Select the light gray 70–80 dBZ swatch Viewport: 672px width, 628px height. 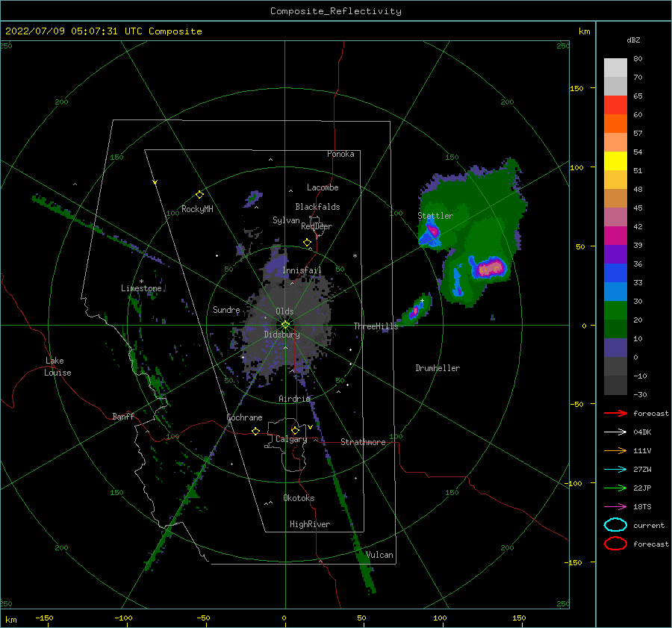pos(615,68)
